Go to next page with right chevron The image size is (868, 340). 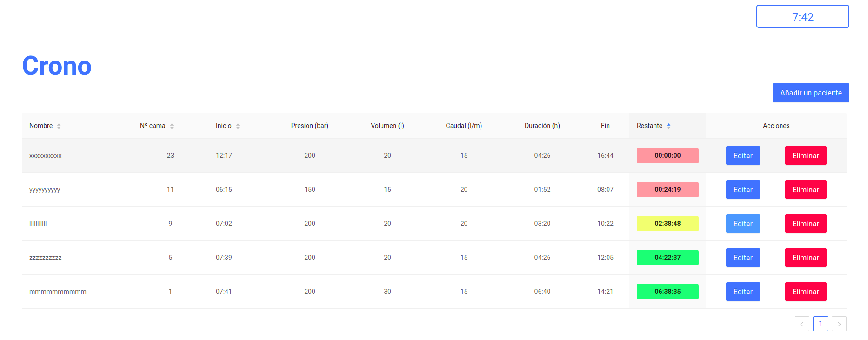pyautogui.click(x=839, y=324)
